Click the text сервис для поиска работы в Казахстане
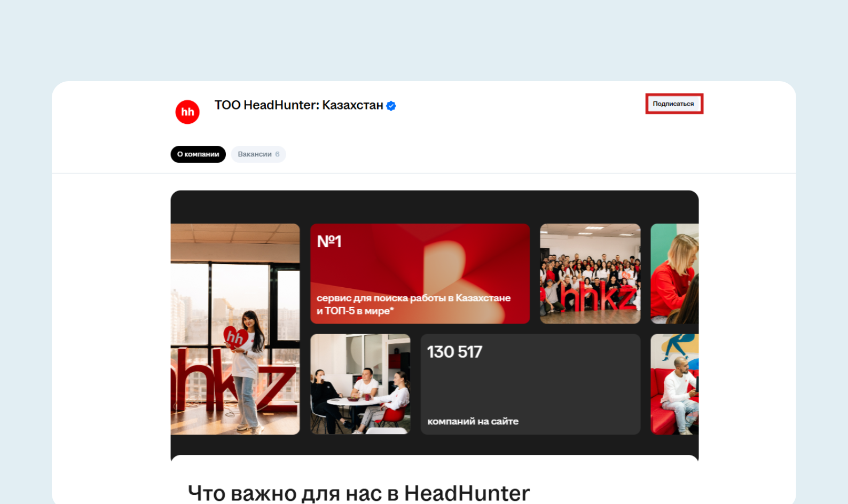Screen dimensions: 848x504 [x=413, y=298]
